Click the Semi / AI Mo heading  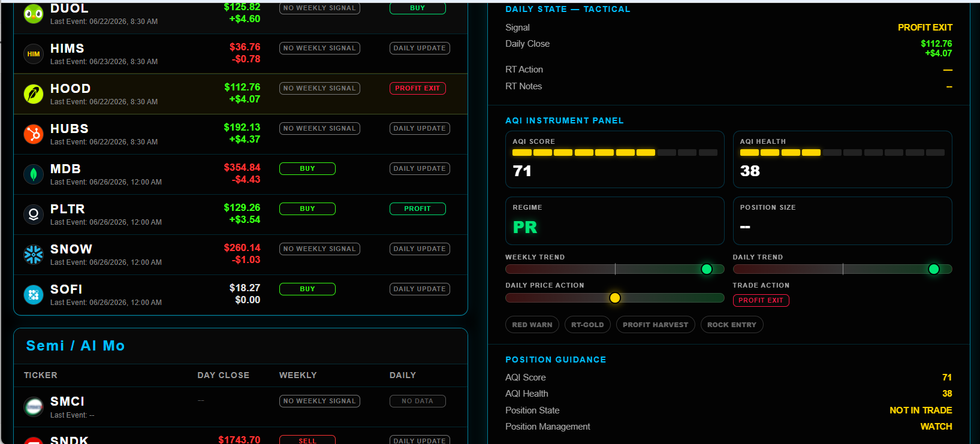coord(76,346)
